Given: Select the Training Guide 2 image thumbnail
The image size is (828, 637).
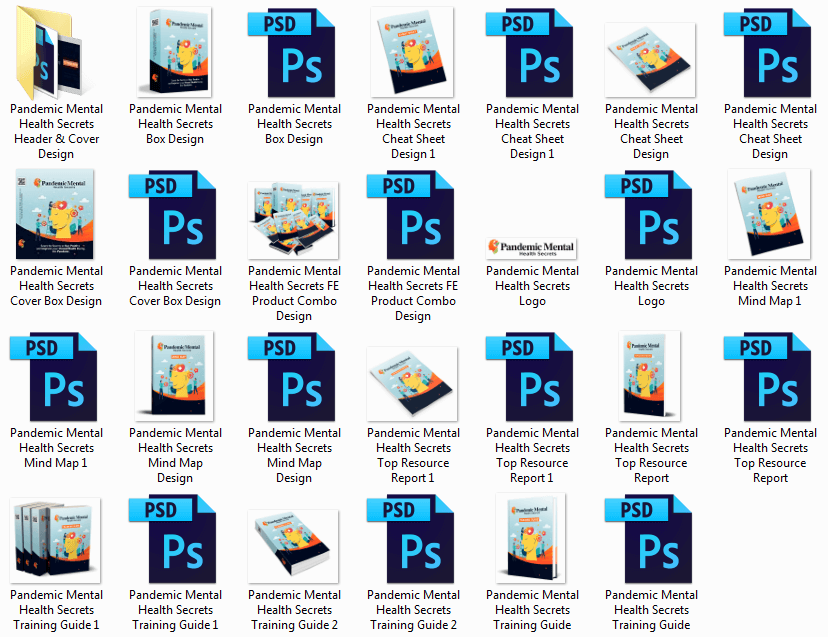Looking at the screenshot, I should click(293, 546).
